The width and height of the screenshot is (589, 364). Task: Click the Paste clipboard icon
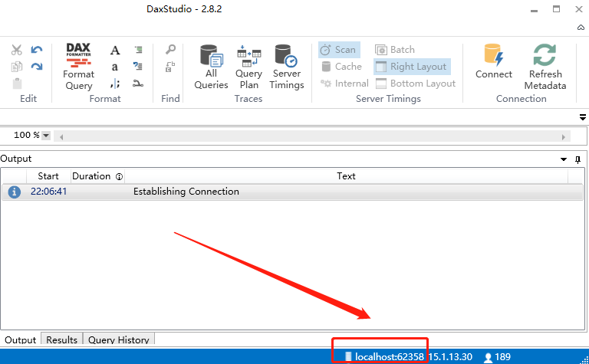point(18,84)
